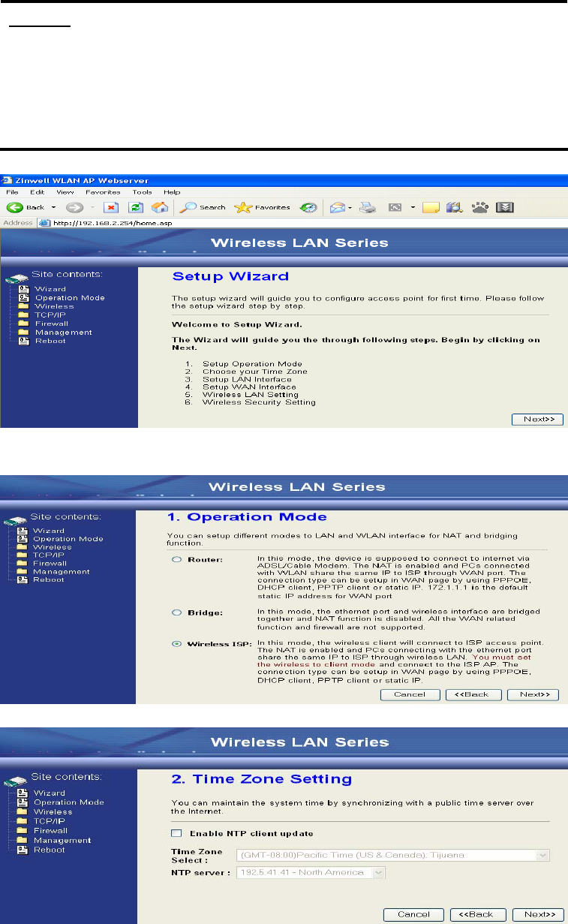The width and height of the screenshot is (568, 924).
Task: Expand Firewall folder in Operation Mode page sidebar
Action: point(23,563)
